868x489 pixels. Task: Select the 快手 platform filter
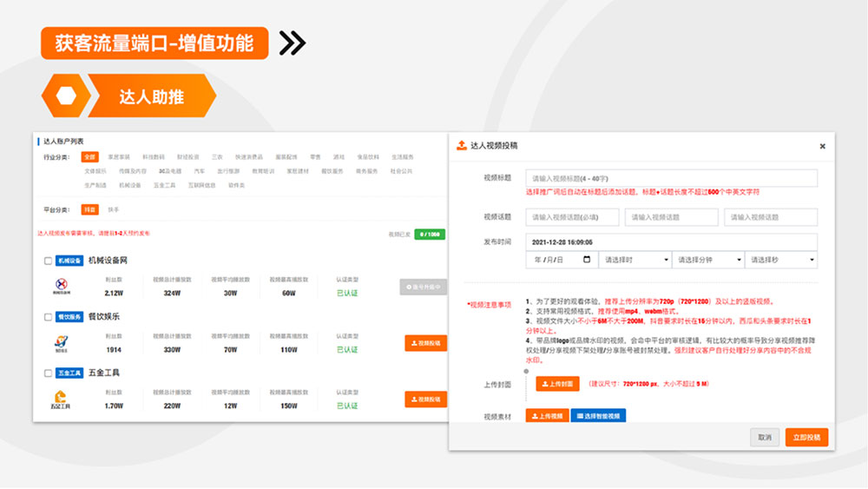tap(114, 209)
